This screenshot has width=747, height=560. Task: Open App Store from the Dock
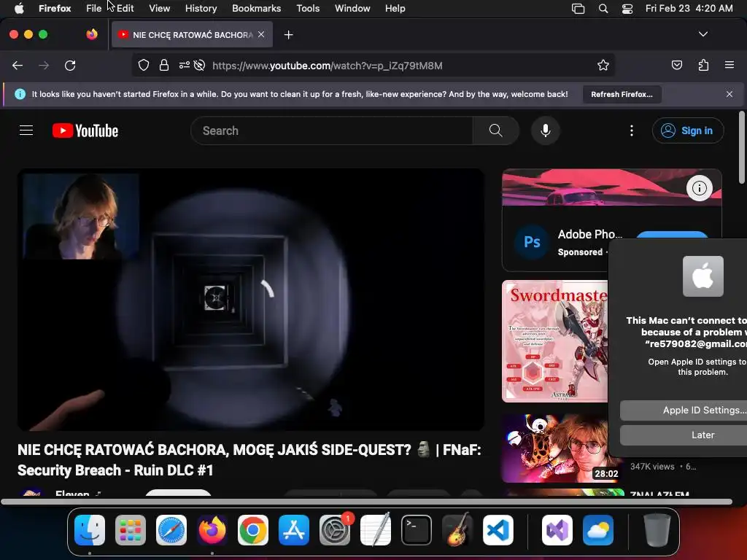pyautogui.click(x=294, y=530)
